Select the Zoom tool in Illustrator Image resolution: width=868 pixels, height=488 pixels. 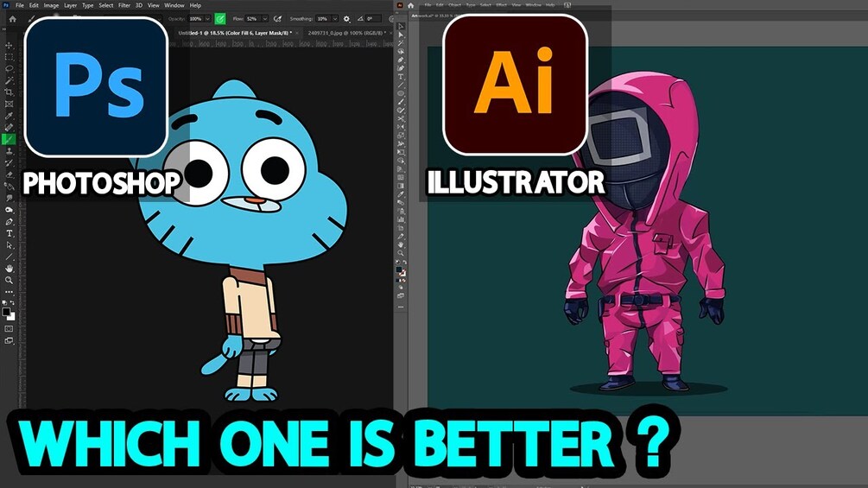pyautogui.click(x=401, y=252)
